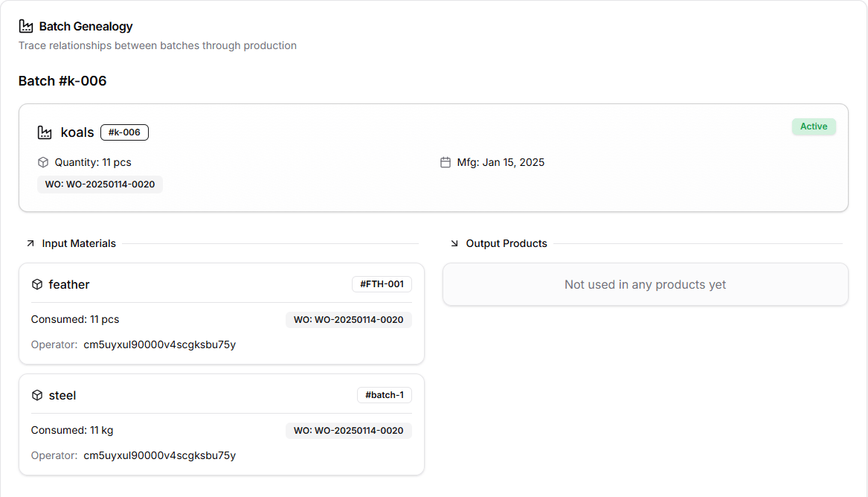The image size is (868, 497).
Task: Click the #k-006 batch badge
Action: click(124, 132)
